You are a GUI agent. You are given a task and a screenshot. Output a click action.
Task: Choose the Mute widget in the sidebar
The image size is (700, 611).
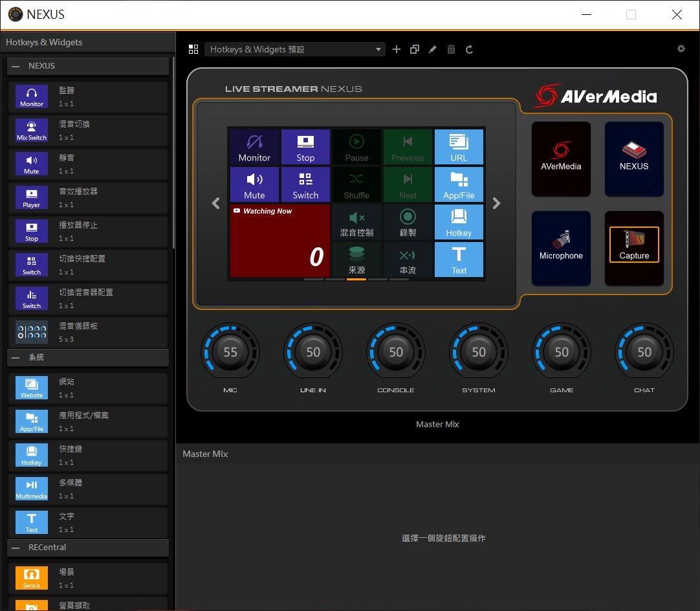coord(87,164)
